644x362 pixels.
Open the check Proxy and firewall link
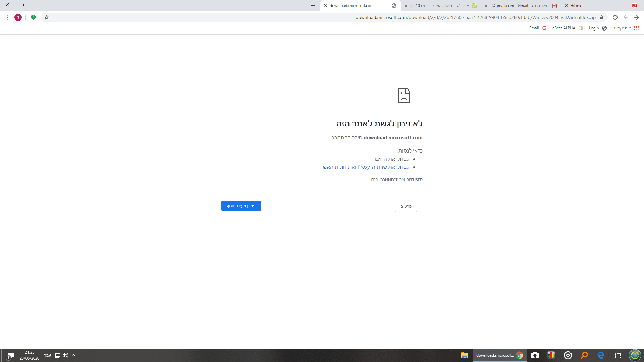[366, 167]
